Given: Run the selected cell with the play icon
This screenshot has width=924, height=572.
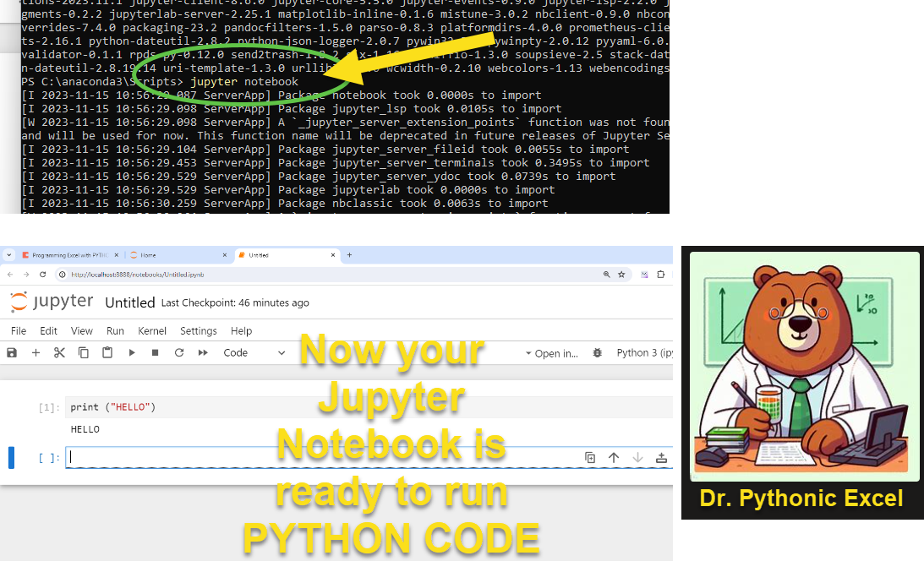Looking at the screenshot, I should coord(132,353).
